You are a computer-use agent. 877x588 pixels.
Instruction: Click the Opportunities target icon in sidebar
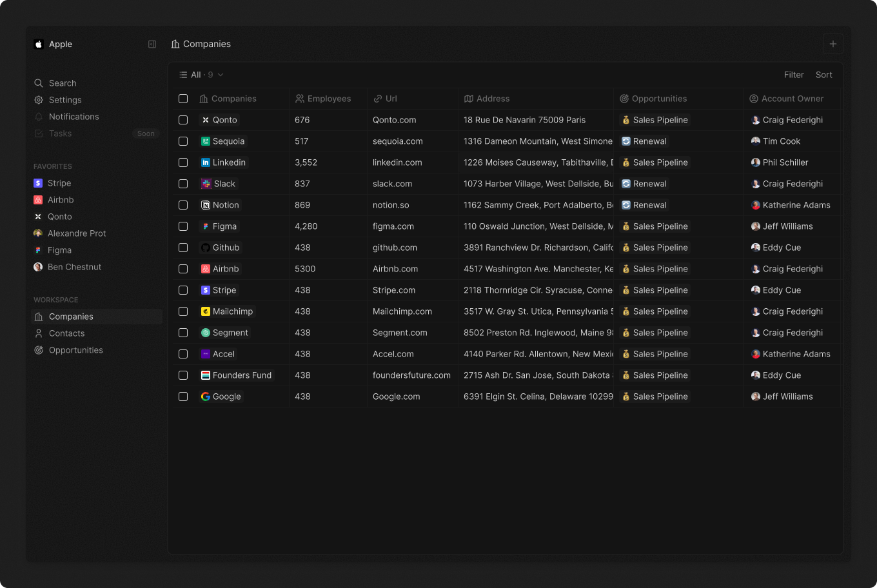tap(39, 350)
